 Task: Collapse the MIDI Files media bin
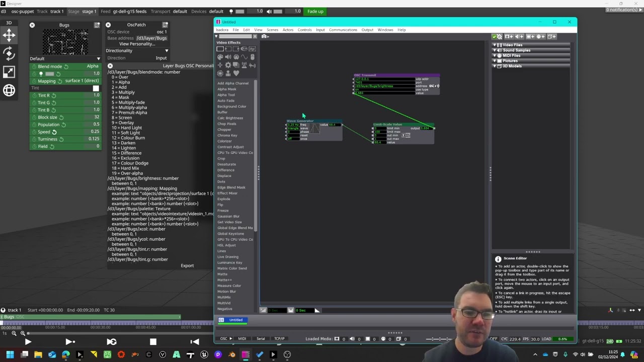[x=494, y=56]
